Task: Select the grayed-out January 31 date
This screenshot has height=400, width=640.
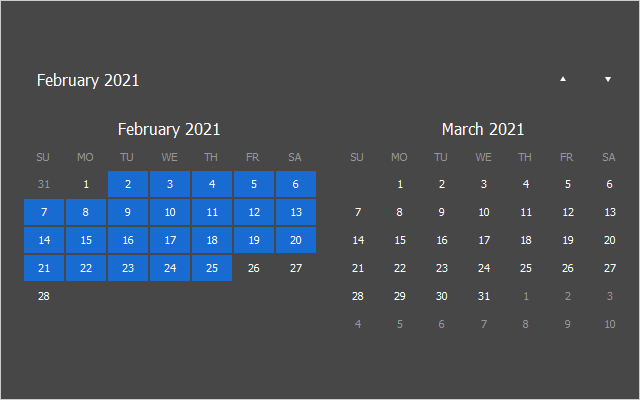Action: click(44, 184)
